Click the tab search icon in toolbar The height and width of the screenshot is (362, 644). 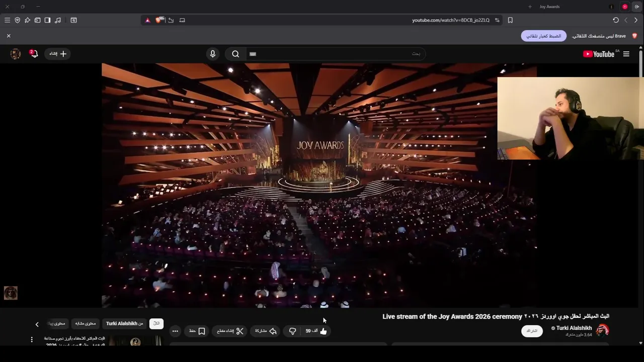73,20
